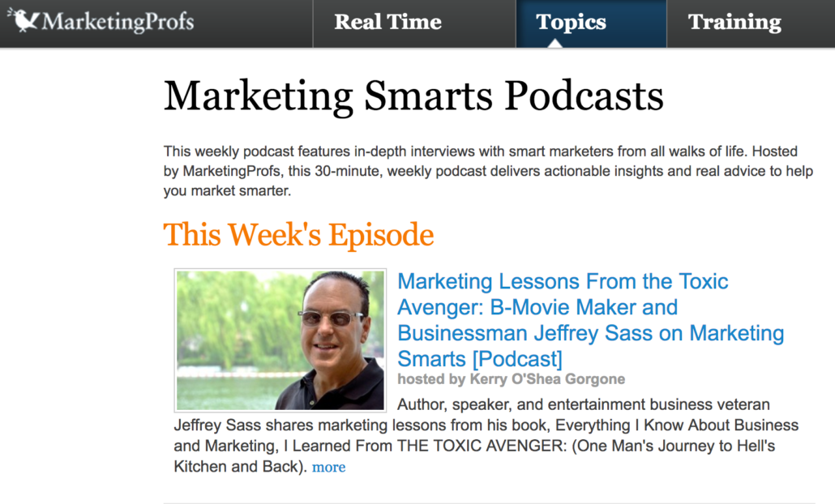Click the white arrow indicator beneath Topics
This screenshot has height=504, width=835.
(555, 43)
